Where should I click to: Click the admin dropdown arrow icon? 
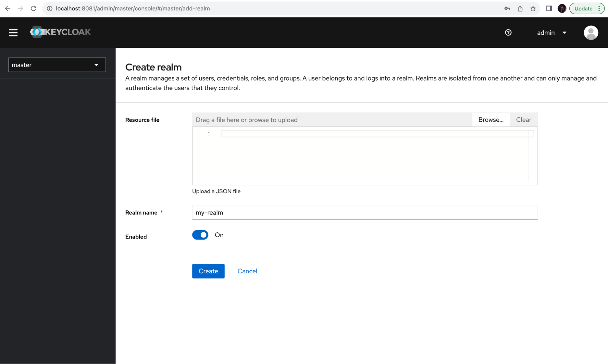coord(565,33)
